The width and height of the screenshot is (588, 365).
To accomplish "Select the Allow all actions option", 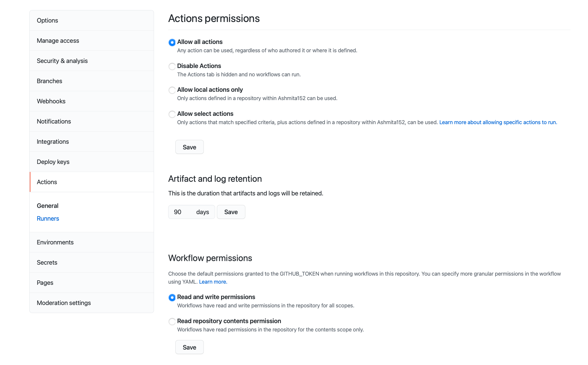I will click(172, 42).
